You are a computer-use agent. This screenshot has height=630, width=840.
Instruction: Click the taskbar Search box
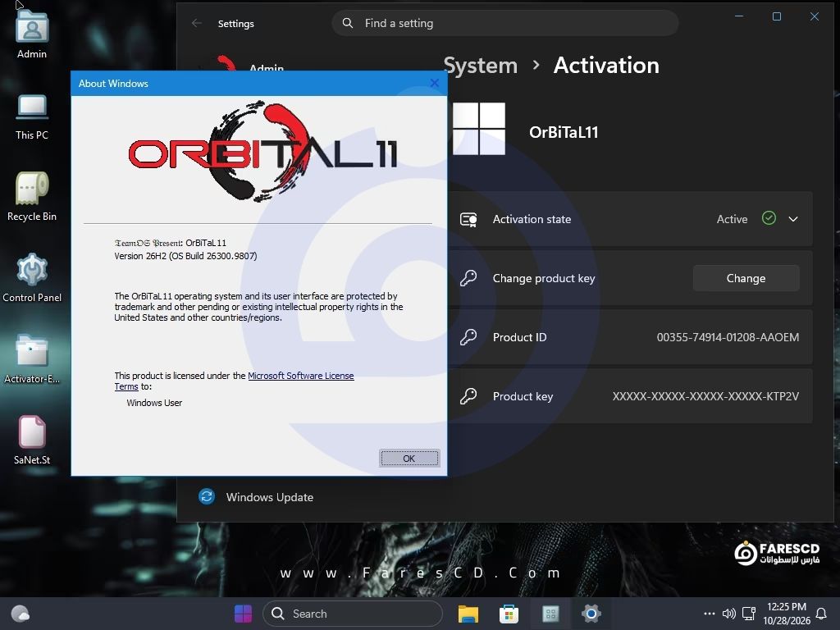pyautogui.click(x=353, y=614)
